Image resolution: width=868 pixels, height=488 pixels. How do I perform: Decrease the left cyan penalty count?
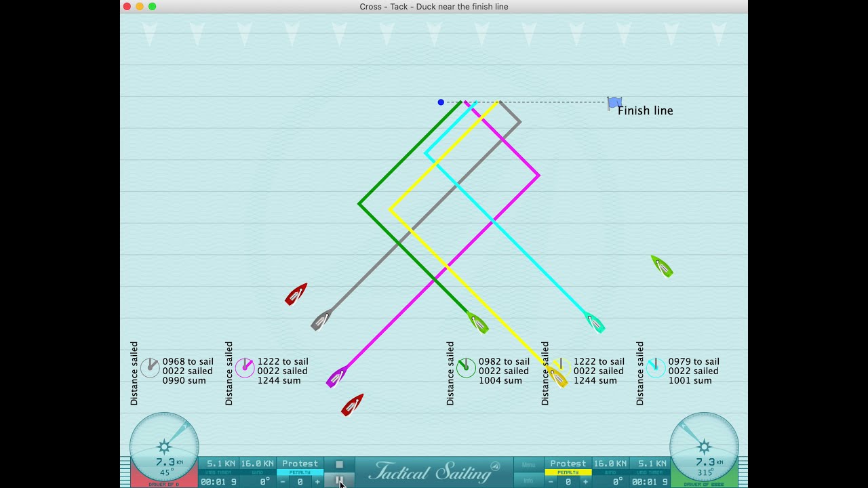(283, 482)
